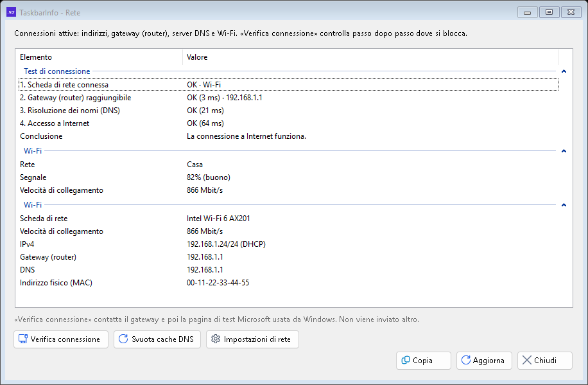
Task: Minimize the TaskbarInfo - Rete window
Action: point(527,12)
